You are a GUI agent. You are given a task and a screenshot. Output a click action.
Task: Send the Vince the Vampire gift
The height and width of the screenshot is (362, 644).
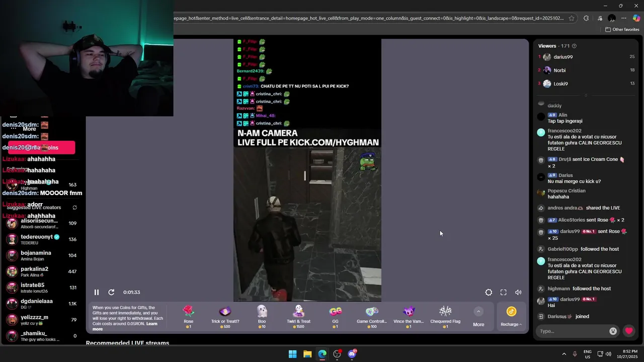click(x=409, y=317)
